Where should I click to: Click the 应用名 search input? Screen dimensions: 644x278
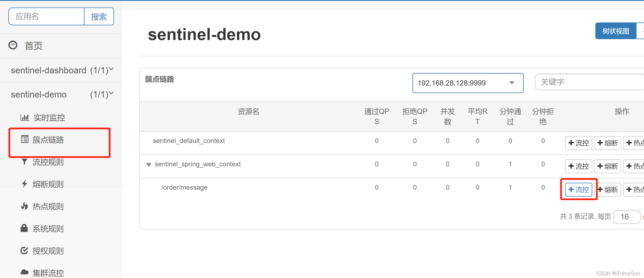pyautogui.click(x=46, y=16)
